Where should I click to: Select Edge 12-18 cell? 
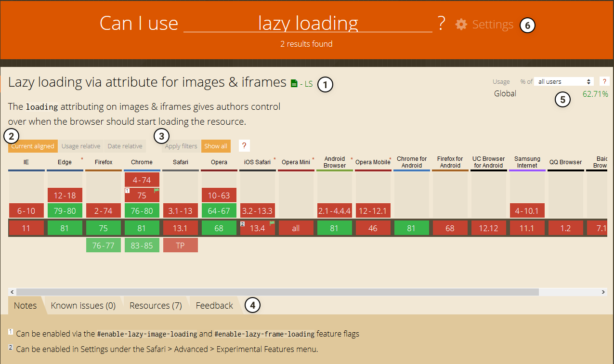(65, 195)
